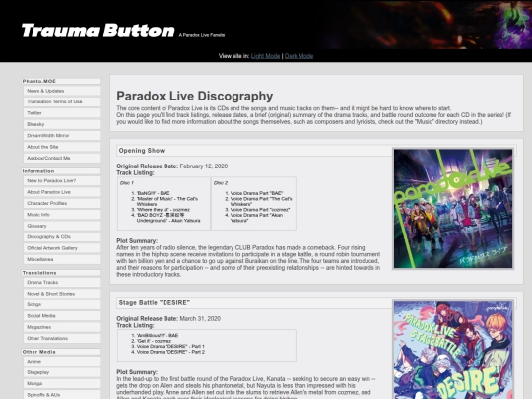Click Voice Drama Part "Akan Yatsura"

click(x=256, y=218)
